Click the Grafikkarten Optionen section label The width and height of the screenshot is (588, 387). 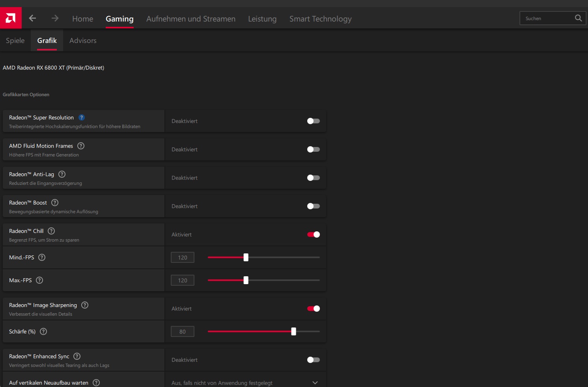(x=26, y=95)
